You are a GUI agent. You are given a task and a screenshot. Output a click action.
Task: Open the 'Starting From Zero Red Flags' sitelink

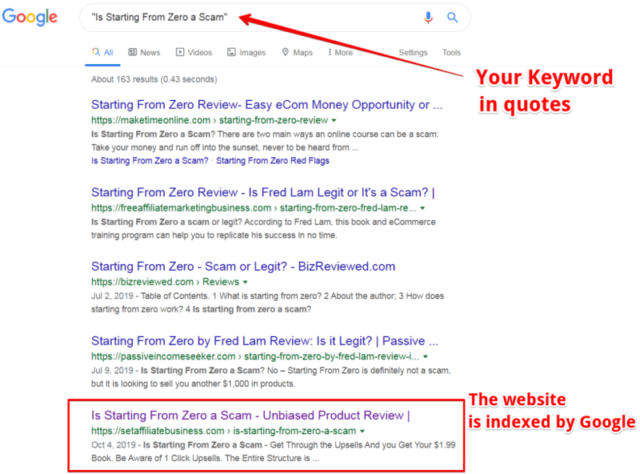[273, 160]
